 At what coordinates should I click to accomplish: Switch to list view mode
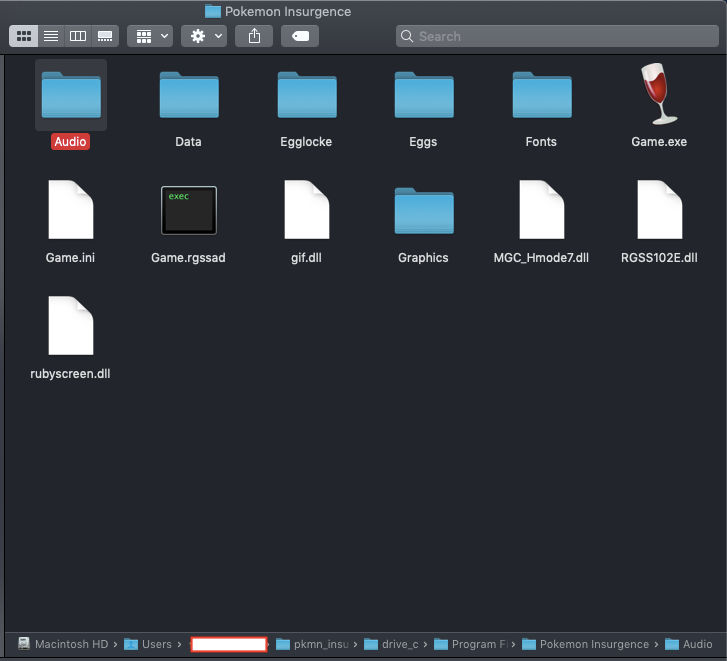51,36
